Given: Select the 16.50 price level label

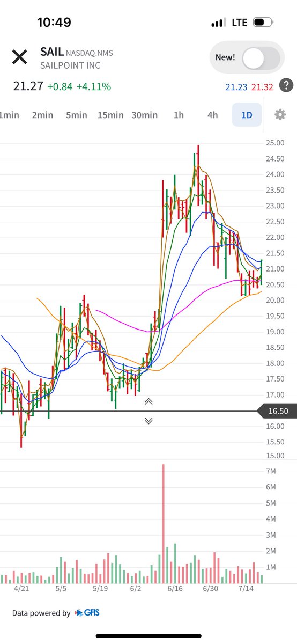Looking at the screenshot, I should pos(277,411).
